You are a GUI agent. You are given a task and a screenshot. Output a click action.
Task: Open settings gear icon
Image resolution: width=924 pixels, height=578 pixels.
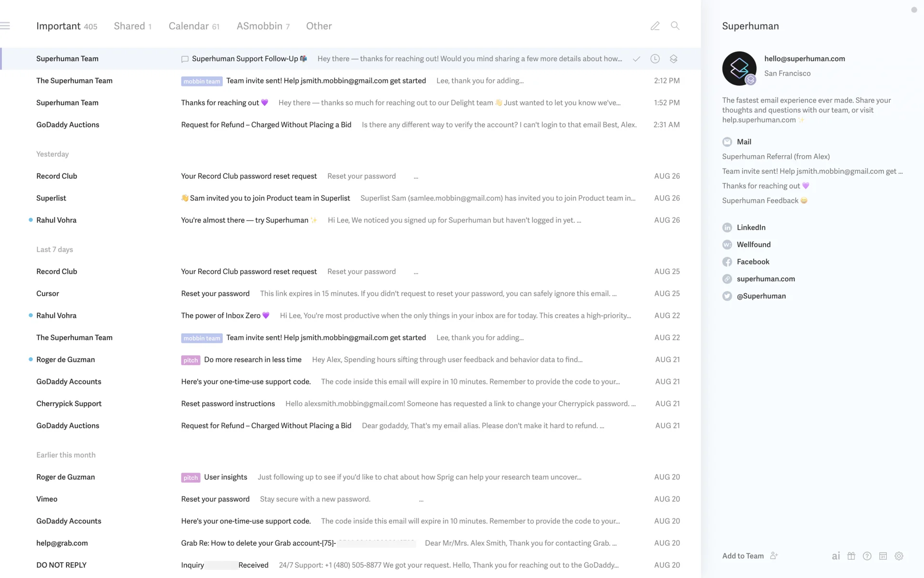coord(899,556)
